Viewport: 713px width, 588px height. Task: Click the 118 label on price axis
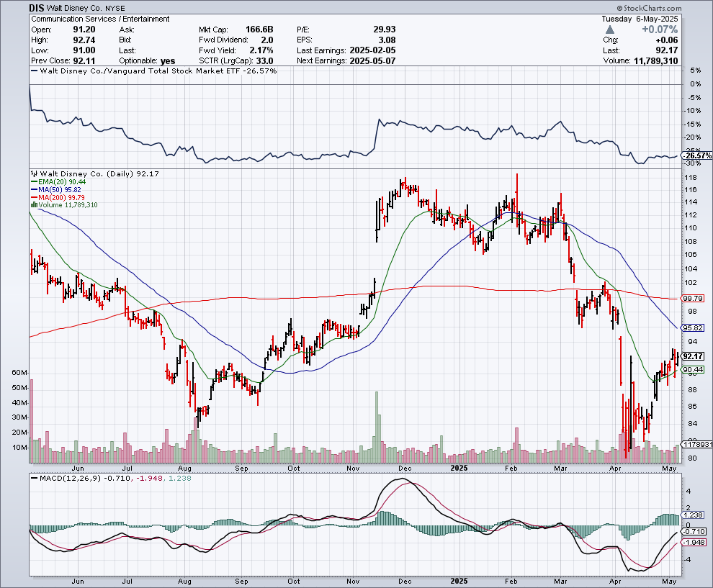coord(691,178)
